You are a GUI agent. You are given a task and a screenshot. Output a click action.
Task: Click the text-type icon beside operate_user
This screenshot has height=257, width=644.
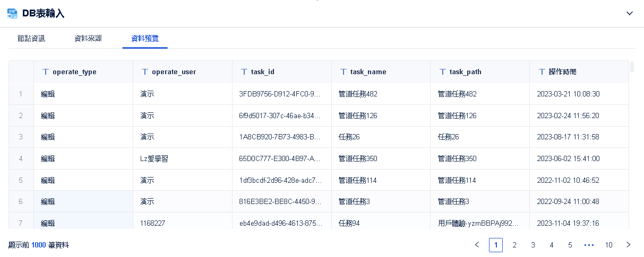point(144,72)
